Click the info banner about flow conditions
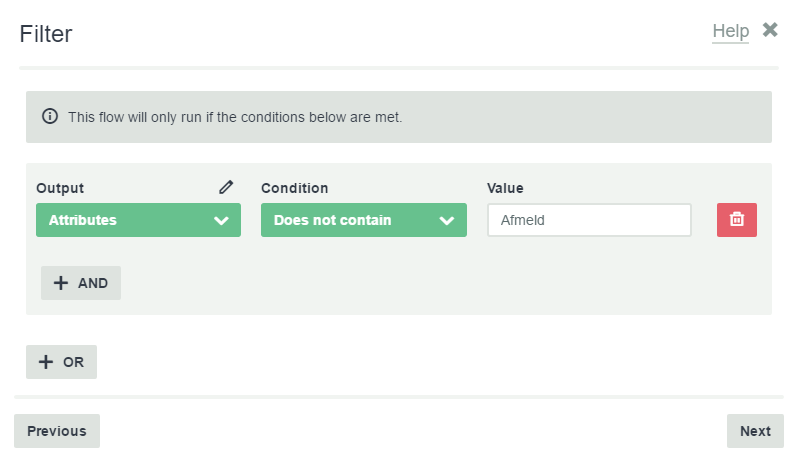Image resolution: width=796 pixels, height=462 pixels. [x=399, y=117]
